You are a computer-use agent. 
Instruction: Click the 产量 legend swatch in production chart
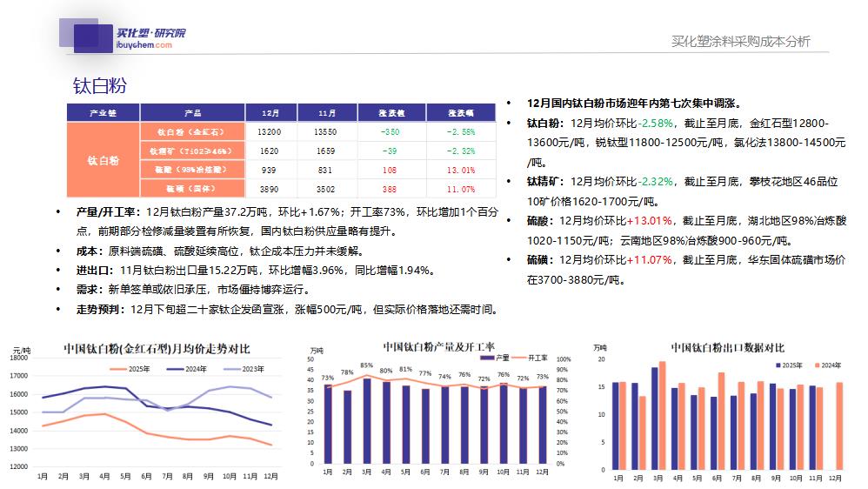[488, 358]
